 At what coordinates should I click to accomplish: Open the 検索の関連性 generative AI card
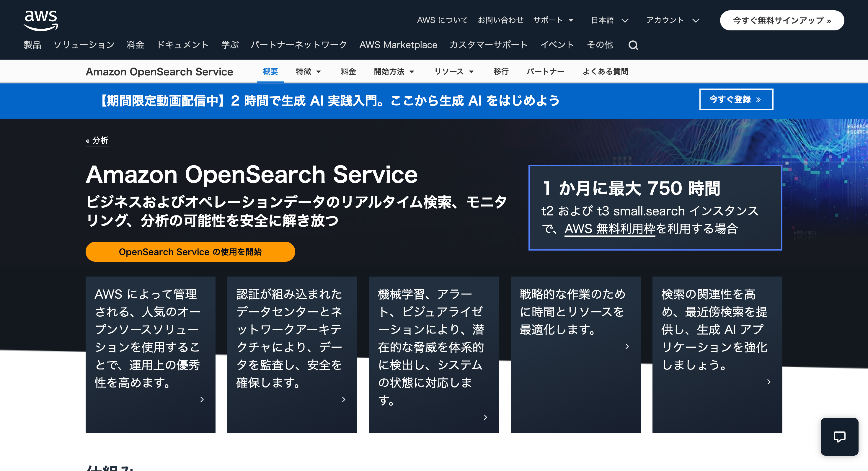click(717, 355)
